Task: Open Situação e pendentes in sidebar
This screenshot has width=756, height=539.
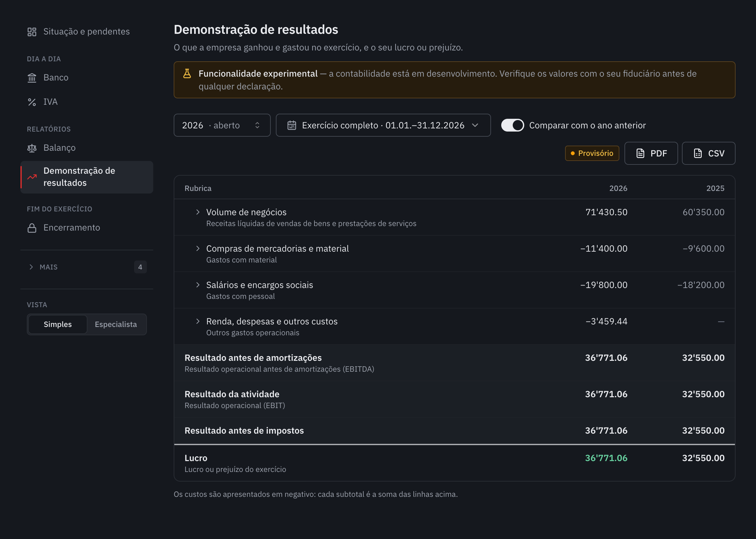Action: tap(87, 32)
